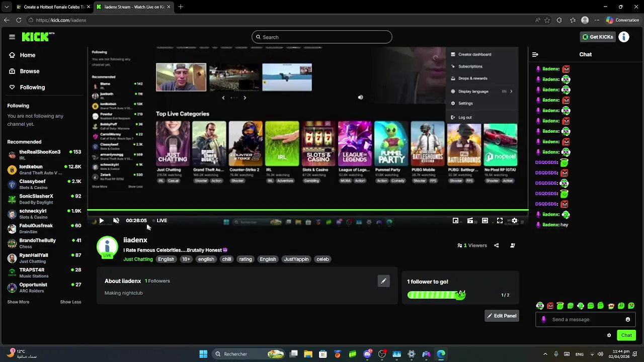Insert the red angry emote from quick bar
This screenshot has height=362, width=644.
550,306
